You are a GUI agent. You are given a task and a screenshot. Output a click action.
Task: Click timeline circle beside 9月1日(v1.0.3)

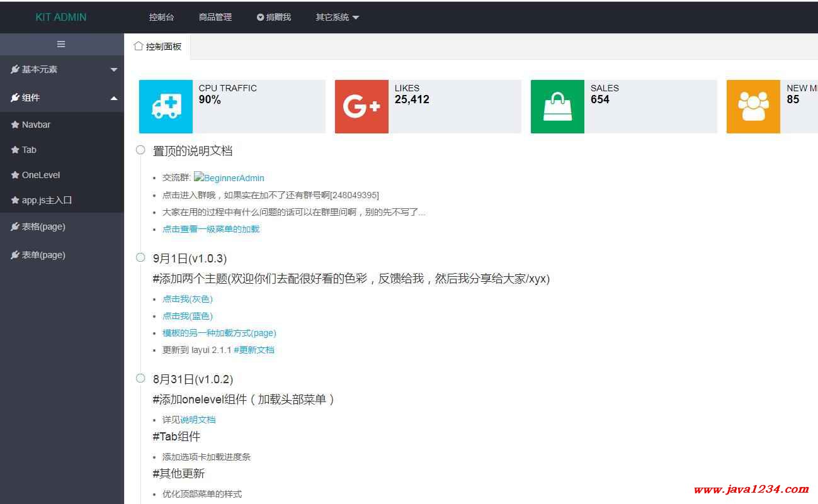click(140, 257)
